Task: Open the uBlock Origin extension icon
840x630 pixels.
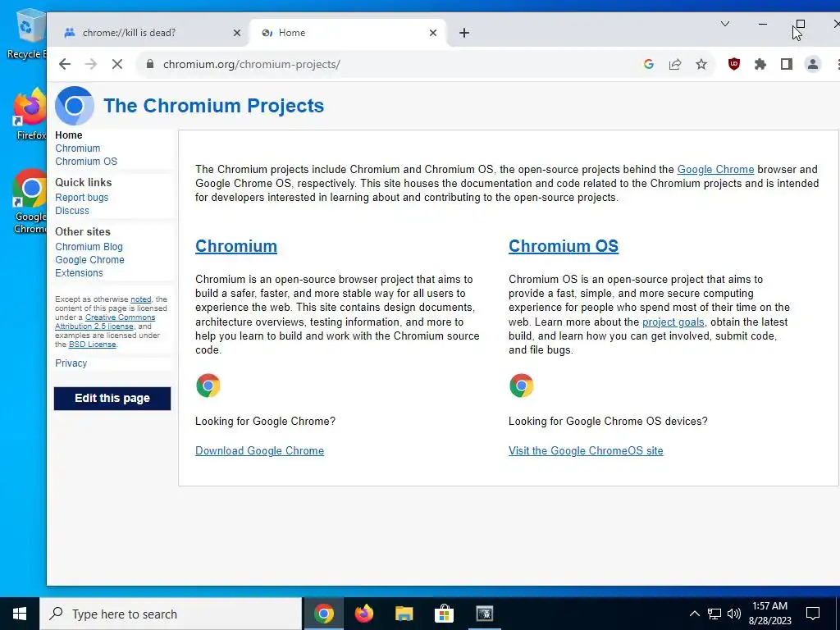Action: [734, 64]
